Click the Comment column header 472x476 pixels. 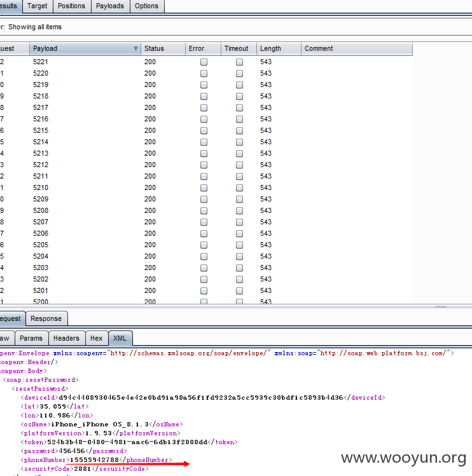[357, 48]
